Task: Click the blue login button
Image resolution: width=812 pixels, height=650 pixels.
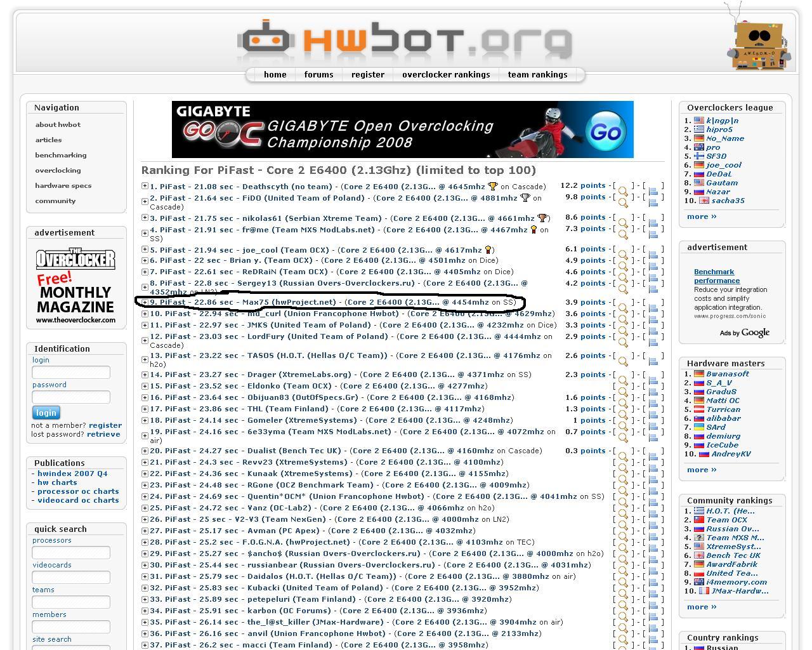Action: (x=46, y=413)
